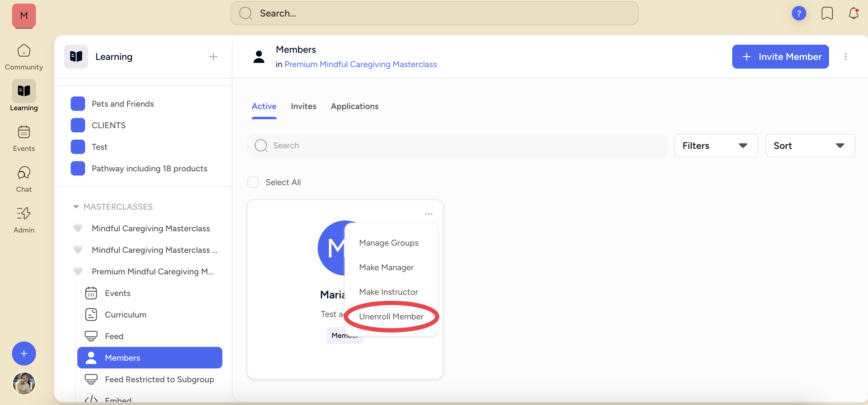Image resolution: width=868 pixels, height=405 pixels.
Task: Check the Select All checkbox
Action: tap(253, 182)
